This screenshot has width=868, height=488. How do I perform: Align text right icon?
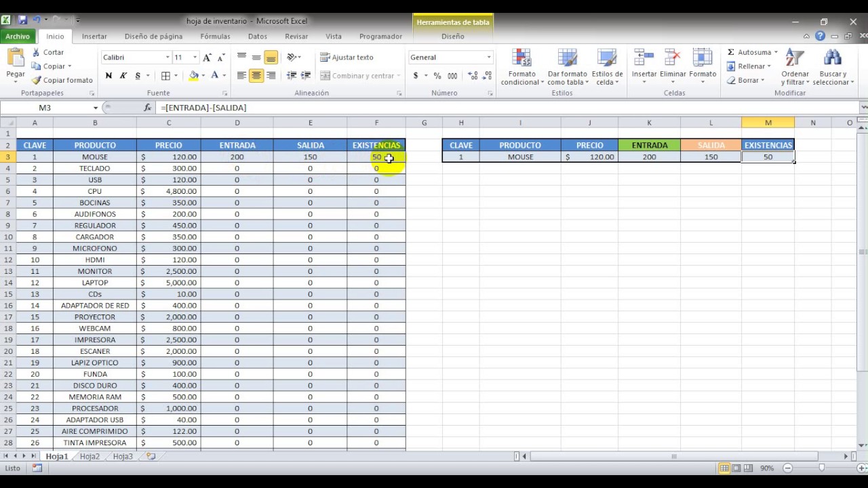[x=271, y=76]
